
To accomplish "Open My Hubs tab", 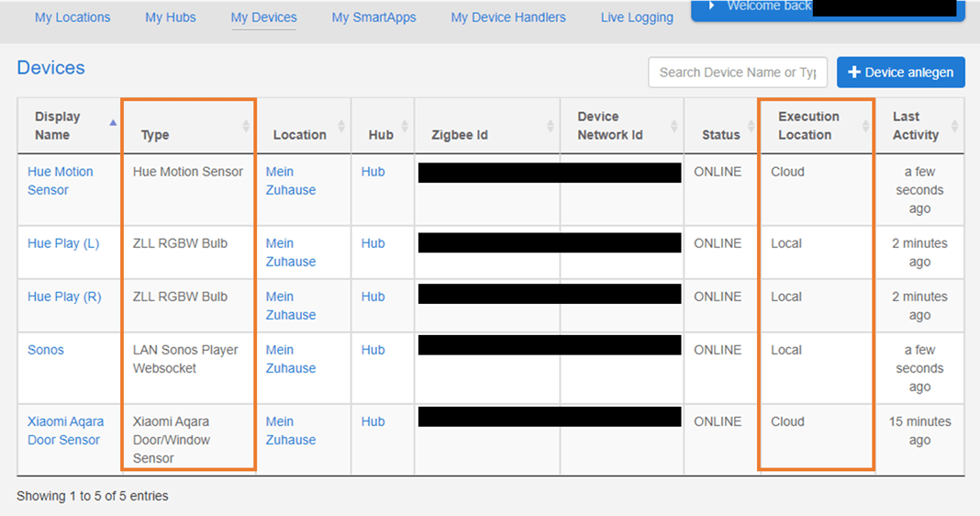I will coord(171,17).
